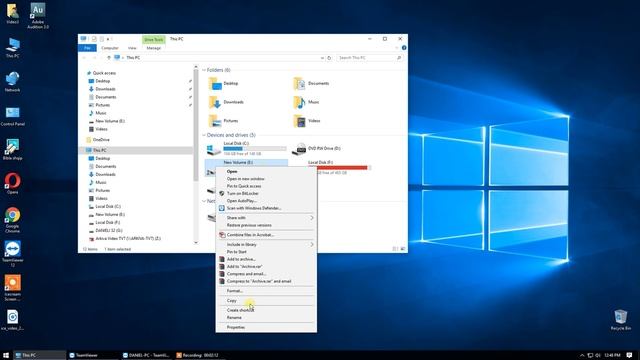Screen dimensions: 640x360
Task: Select the DVD RW Drive (D:) icon
Action: coord(299,149)
